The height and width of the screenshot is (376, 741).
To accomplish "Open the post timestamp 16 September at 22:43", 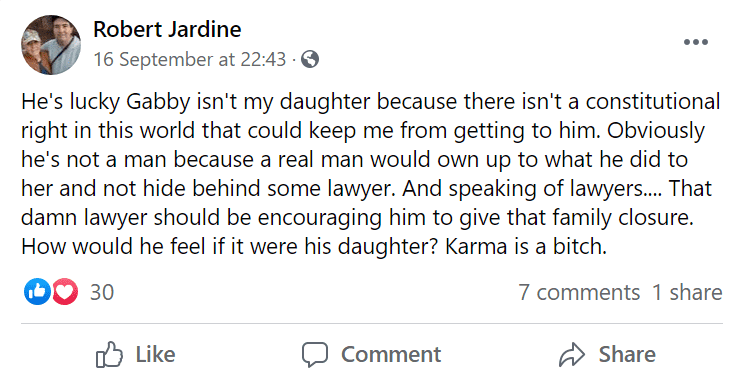I will coord(190,60).
